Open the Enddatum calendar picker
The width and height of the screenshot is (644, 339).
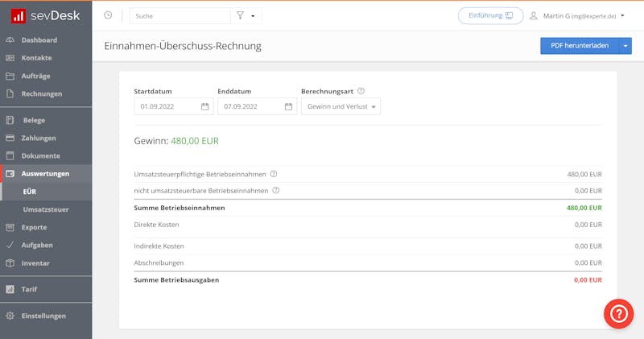click(288, 106)
